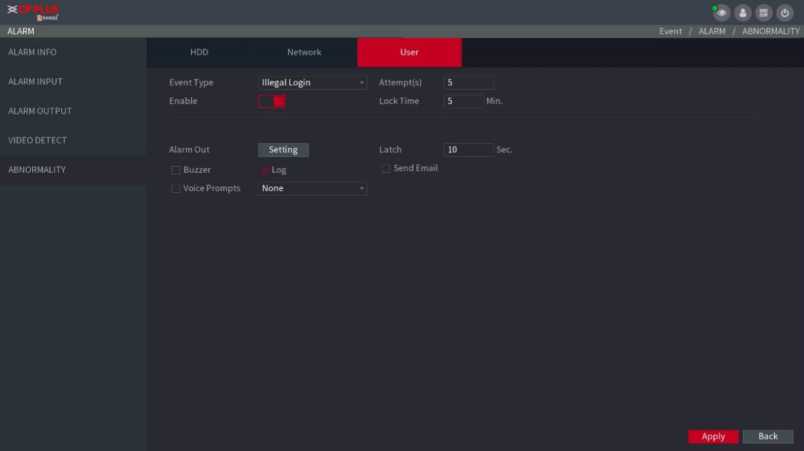Open the main menu grid icon

tap(764, 13)
